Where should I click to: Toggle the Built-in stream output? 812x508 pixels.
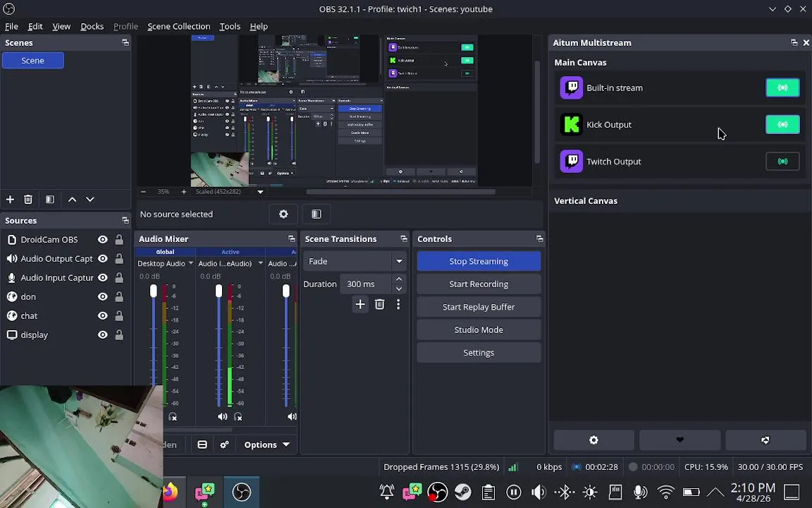(x=782, y=87)
